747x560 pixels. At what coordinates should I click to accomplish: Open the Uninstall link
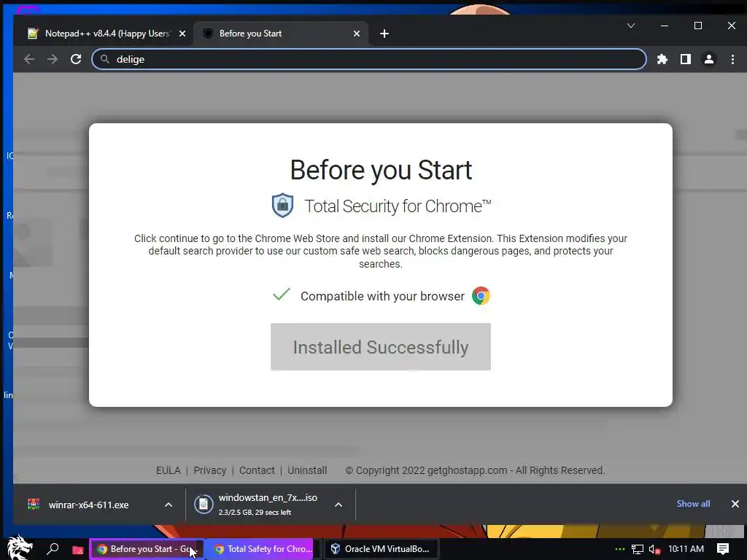click(307, 470)
